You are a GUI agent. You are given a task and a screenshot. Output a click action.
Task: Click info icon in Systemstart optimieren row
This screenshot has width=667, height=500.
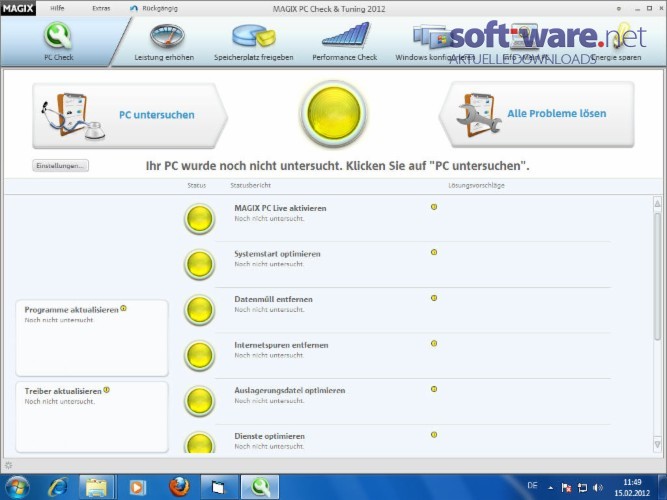(x=434, y=252)
